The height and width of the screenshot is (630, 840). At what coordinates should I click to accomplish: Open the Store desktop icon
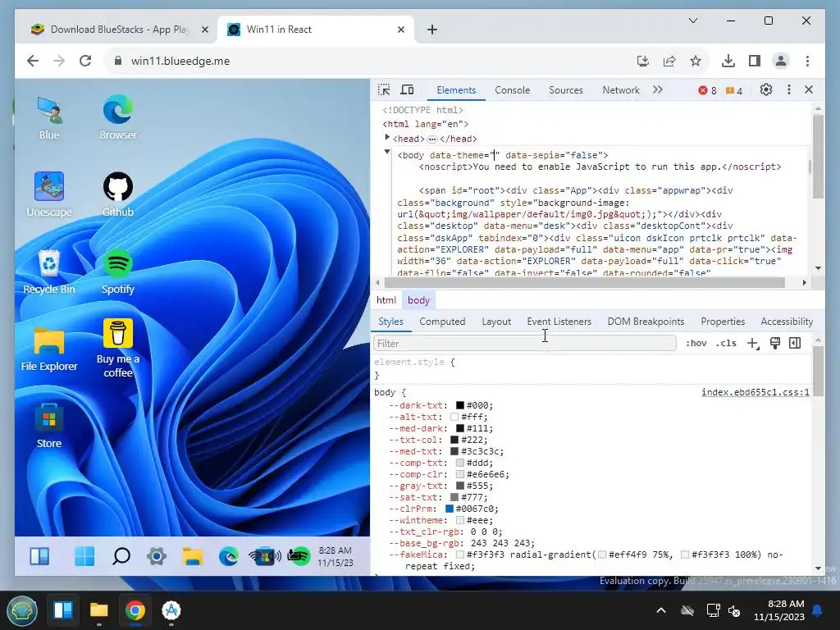coord(49,426)
